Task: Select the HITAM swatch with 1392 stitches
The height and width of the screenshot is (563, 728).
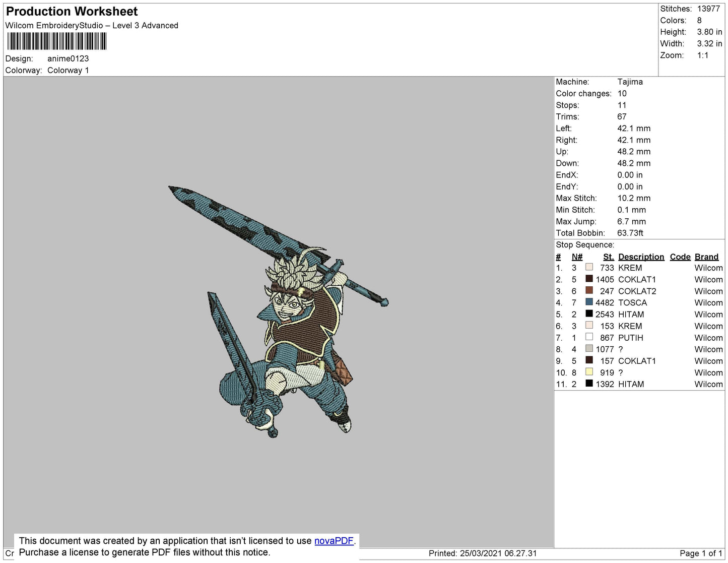Action: point(589,383)
